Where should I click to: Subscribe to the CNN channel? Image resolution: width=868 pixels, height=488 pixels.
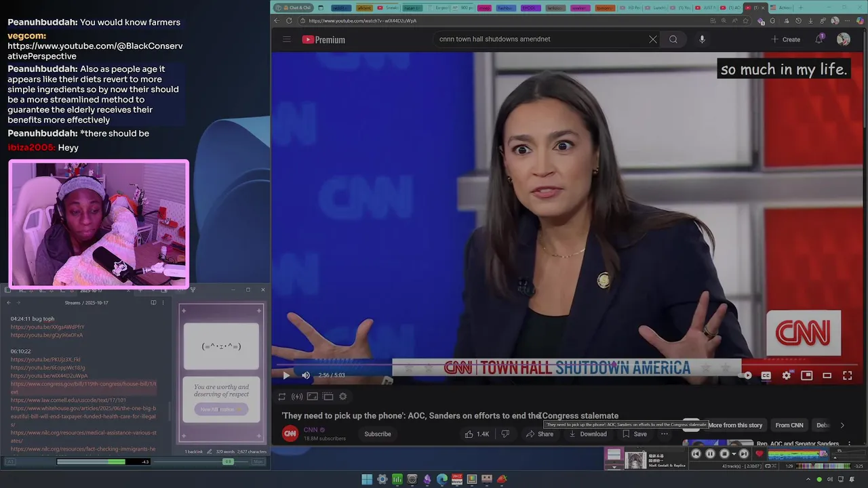(378, 434)
